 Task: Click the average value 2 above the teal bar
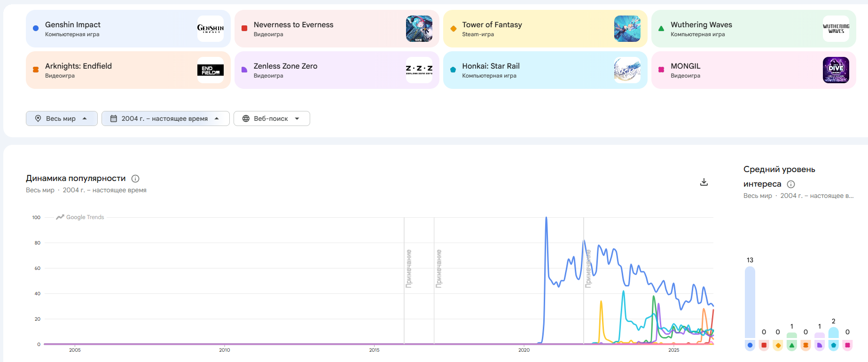coord(834,321)
